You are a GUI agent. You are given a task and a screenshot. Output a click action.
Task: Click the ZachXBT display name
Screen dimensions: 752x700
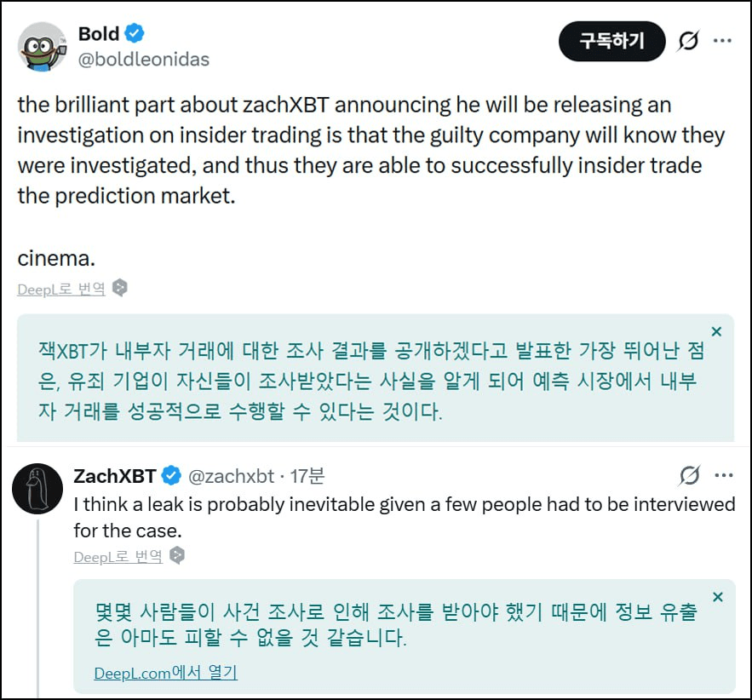(115, 475)
